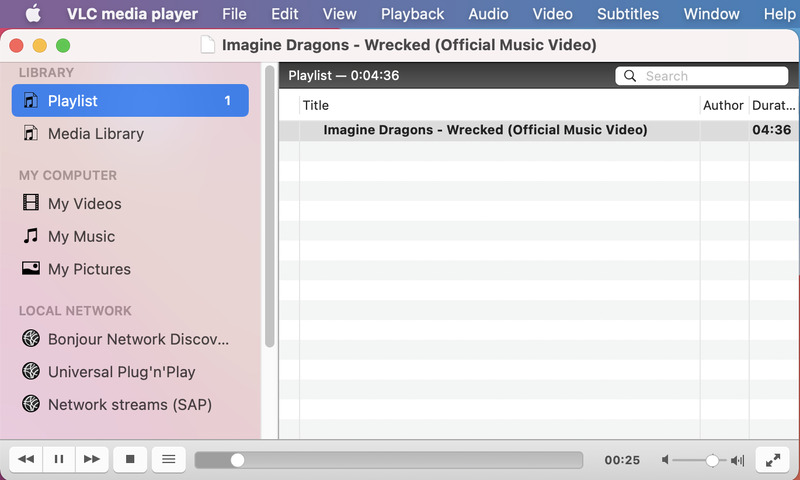Open the Subtitles menu

pos(628,14)
